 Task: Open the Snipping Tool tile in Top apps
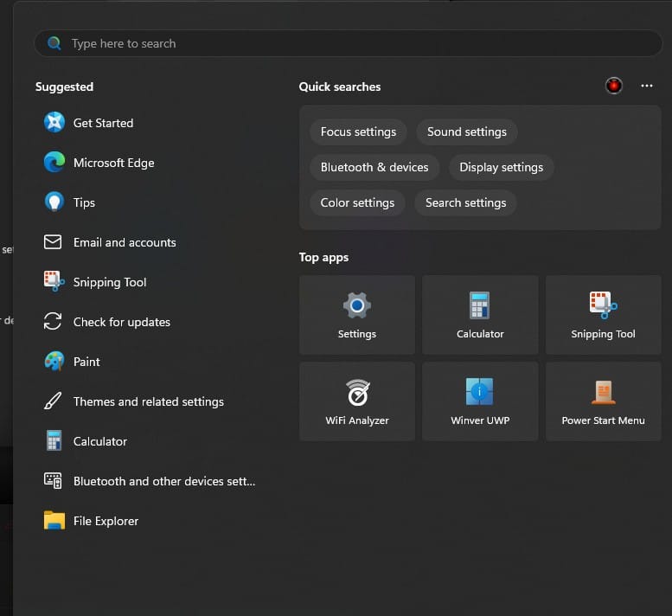603,315
